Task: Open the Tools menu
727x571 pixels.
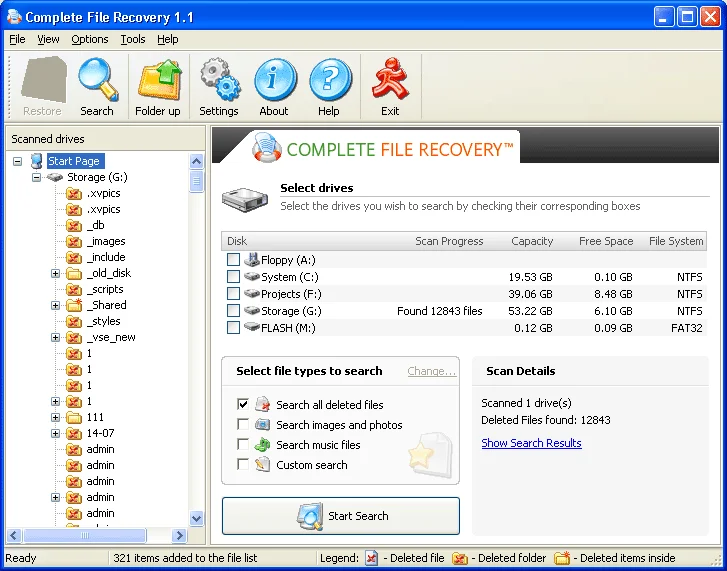Action: pyautogui.click(x=133, y=39)
